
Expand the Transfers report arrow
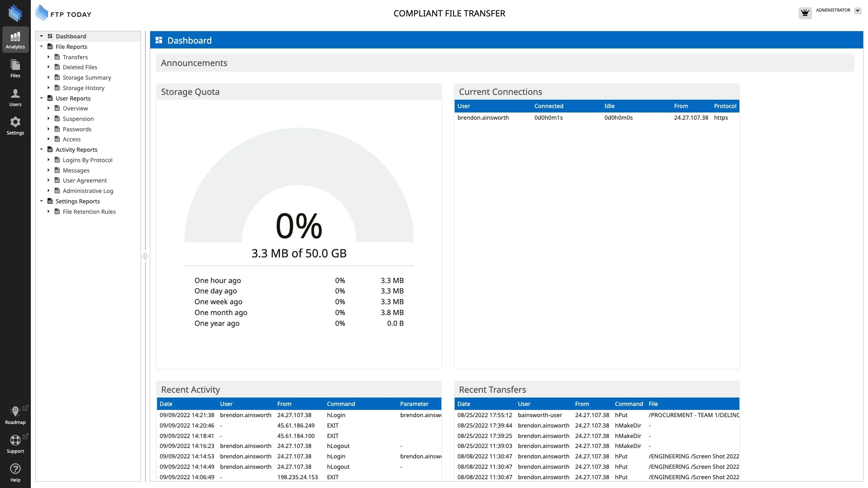pos(48,57)
